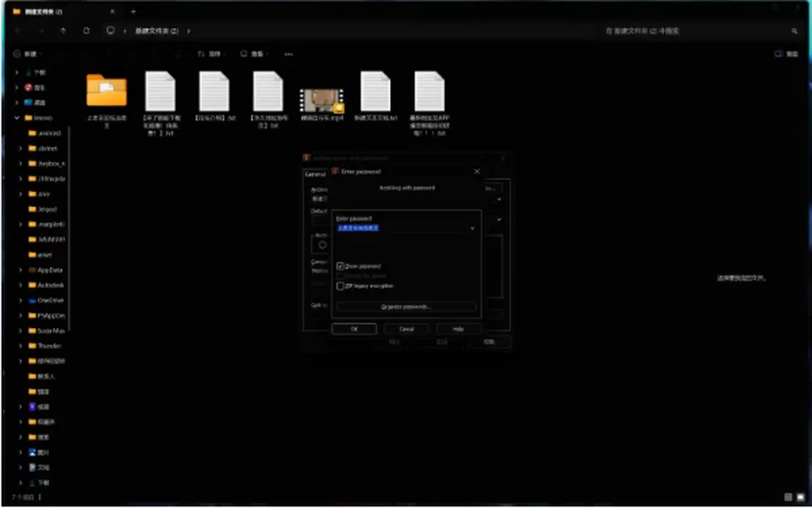Screen dimensions: 812x508
Task: Open the 排序 sort menu
Action: 211,54
